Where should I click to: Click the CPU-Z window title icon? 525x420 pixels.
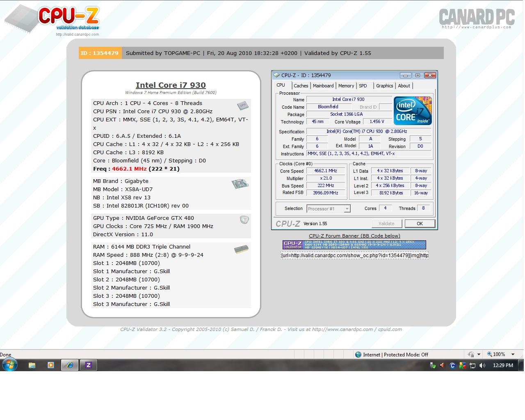tap(277, 75)
